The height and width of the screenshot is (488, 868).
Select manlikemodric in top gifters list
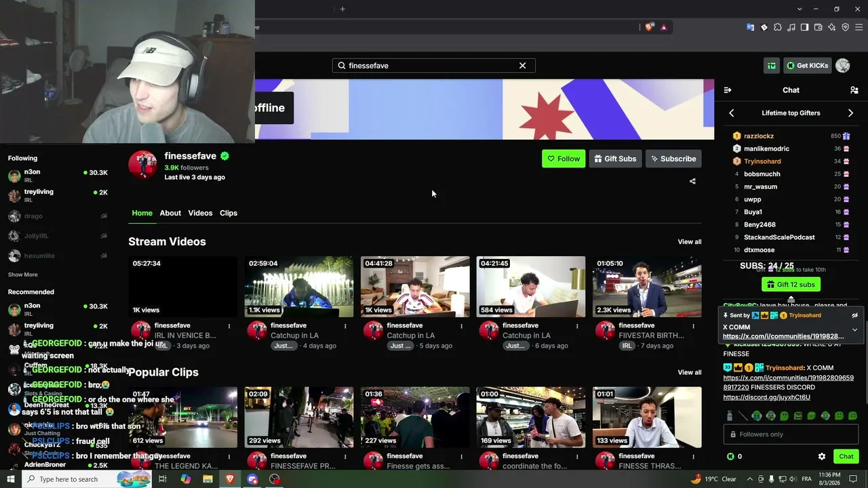click(x=766, y=149)
